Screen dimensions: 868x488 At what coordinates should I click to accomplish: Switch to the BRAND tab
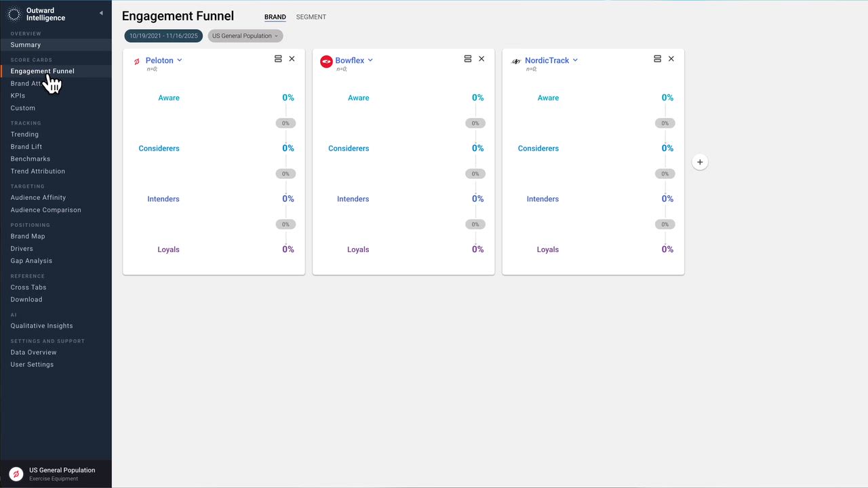[275, 17]
